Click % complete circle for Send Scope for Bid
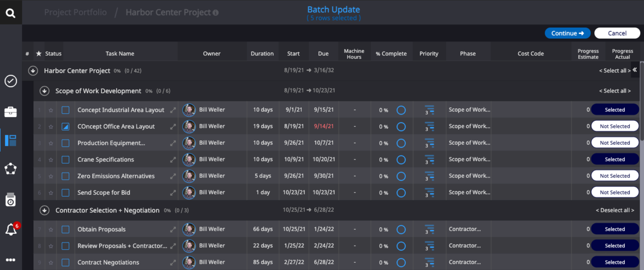The image size is (644, 270). point(401,192)
